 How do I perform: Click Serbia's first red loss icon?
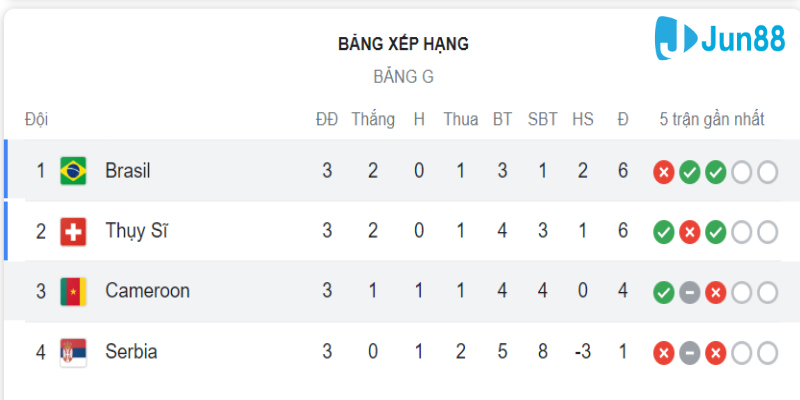(x=663, y=353)
